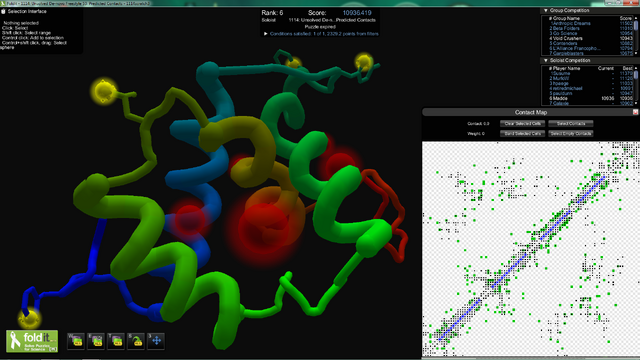Screen dimensions: 640x360
Task: Collapse the Group Competition section
Action: [x=546, y=10]
